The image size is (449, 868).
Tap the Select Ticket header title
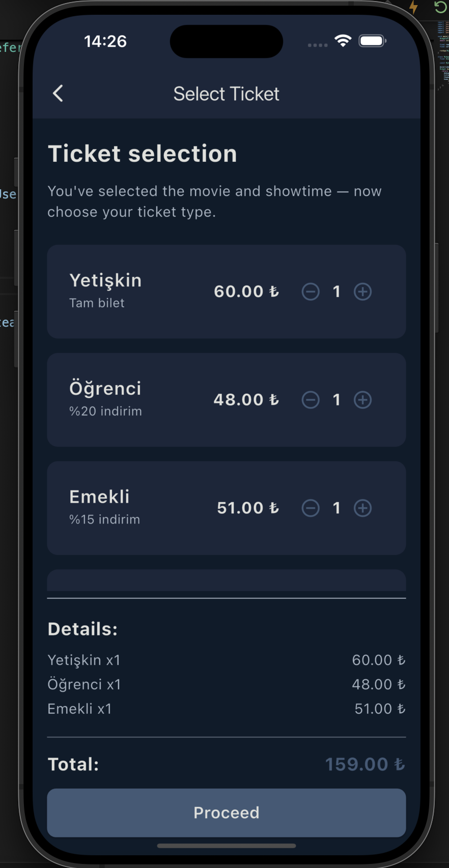[x=226, y=94]
